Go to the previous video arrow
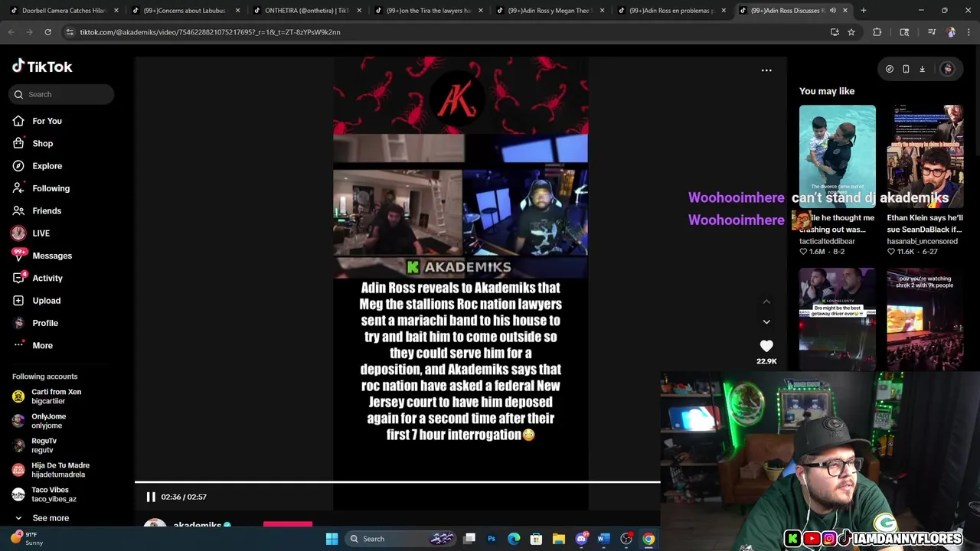This screenshot has width=980, height=551. coord(766,302)
